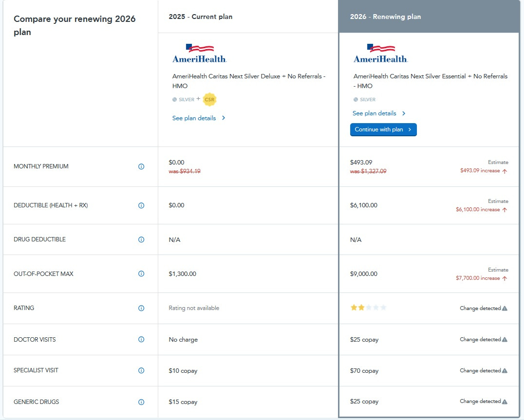Click the $25 copay in Generic Drugs row

[364, 402]
